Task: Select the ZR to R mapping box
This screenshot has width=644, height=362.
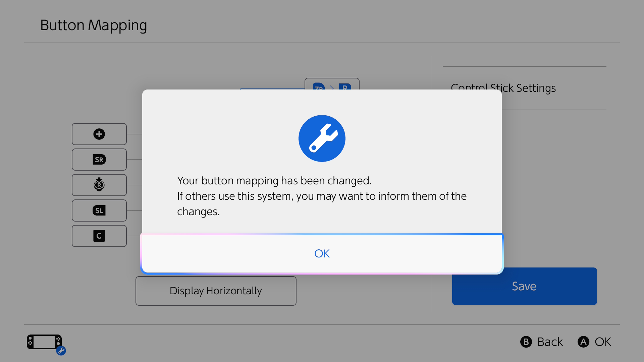Action: [x=332, y=84]
